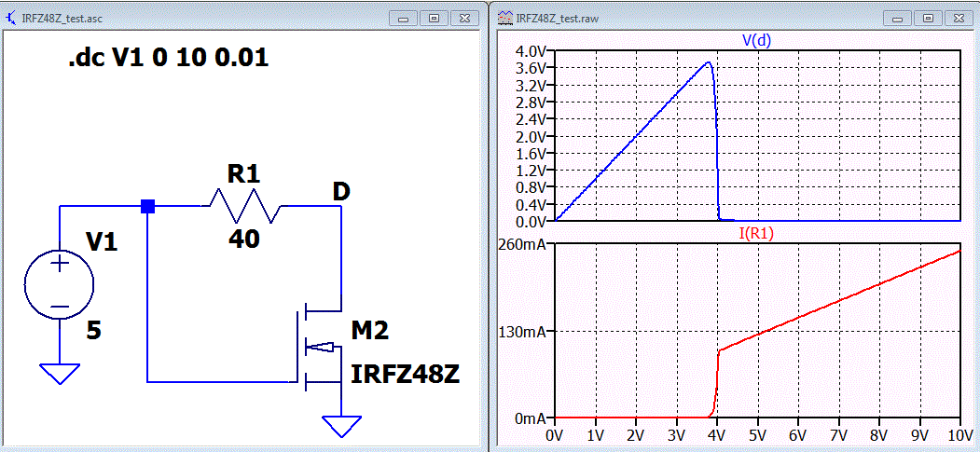Select the R1 resistor symbol

click(244, 205)
